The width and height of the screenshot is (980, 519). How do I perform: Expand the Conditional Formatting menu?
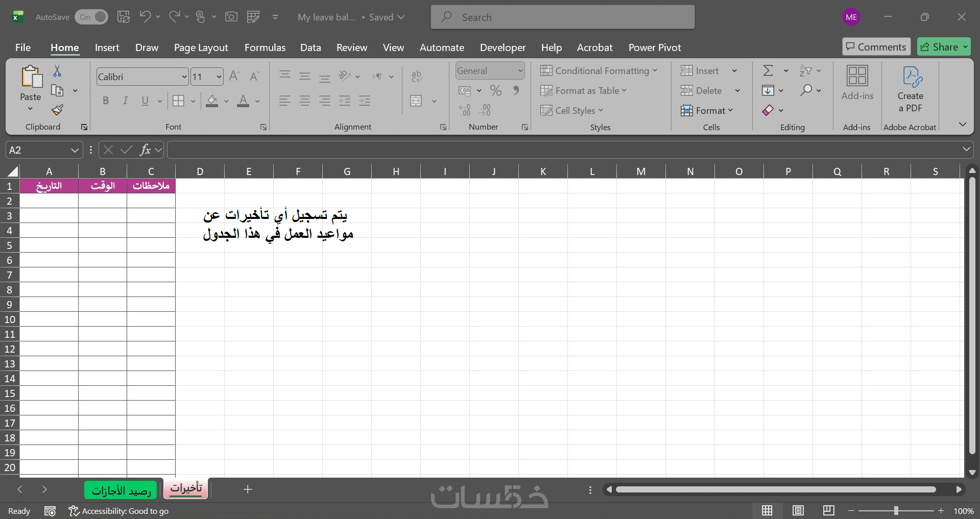[x=599, y=71]
